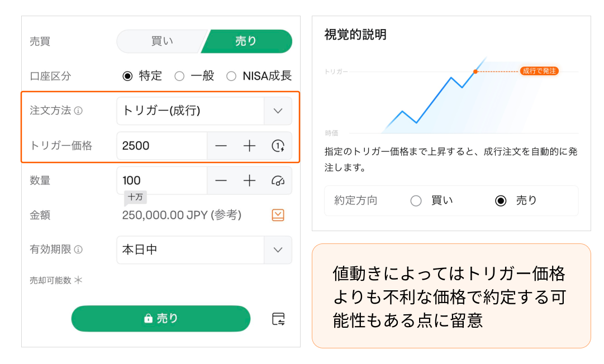Decrease 数量 with the minus icon
Image resolution: width=604 pixels, height=364 pixels.
[x=221, y=180]
